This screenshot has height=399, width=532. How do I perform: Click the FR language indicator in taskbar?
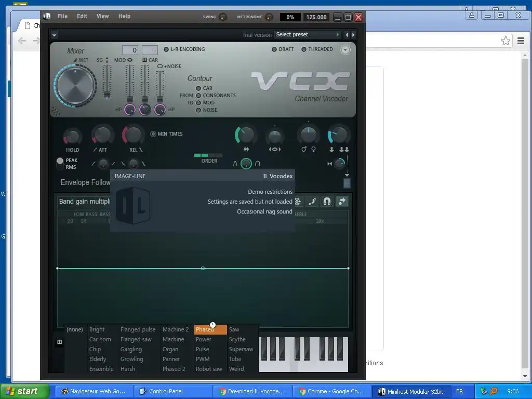(x=459, y=391)
